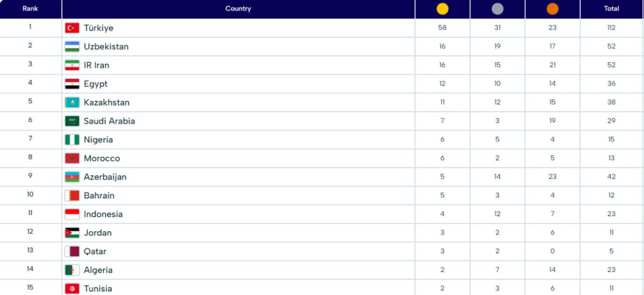Click the Uzbekistan flag icon

[x=72, y=47]
